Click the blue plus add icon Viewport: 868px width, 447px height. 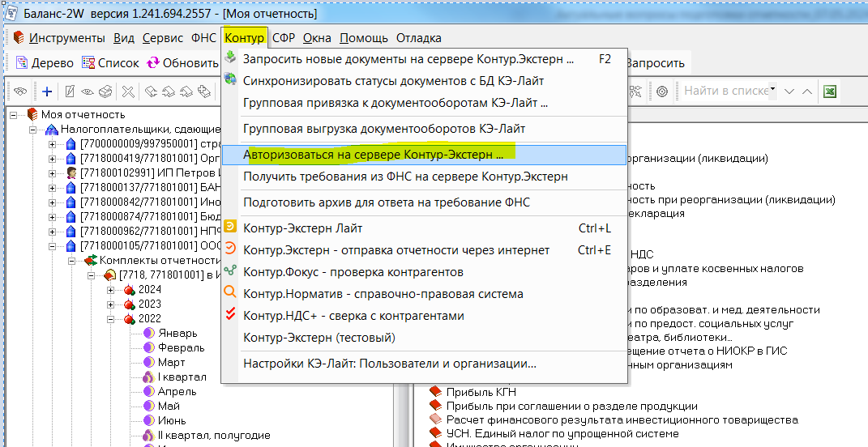(47, 92)
